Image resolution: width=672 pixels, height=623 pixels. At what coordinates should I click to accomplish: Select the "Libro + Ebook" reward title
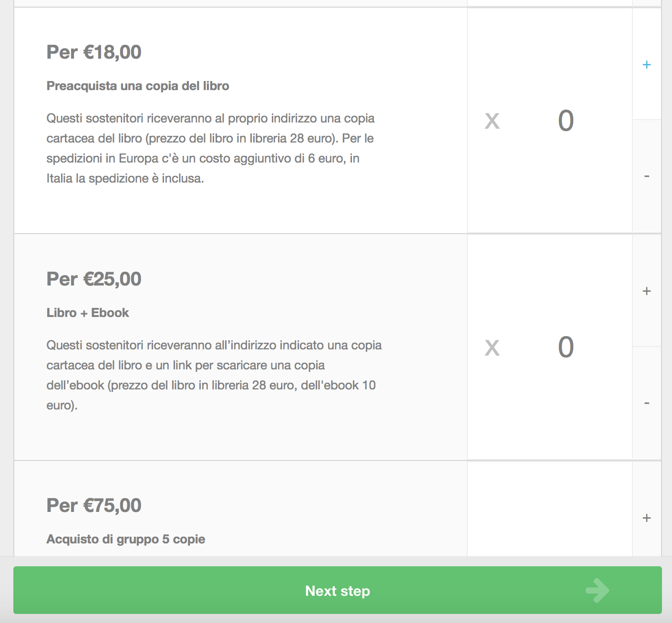pos(88,313)
